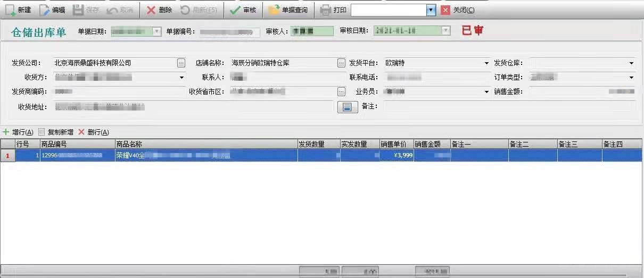Viewport: 644px width, 278px height.
Task: Click the 审核 (Audit) checkmark button
Action: coord(243,10)
